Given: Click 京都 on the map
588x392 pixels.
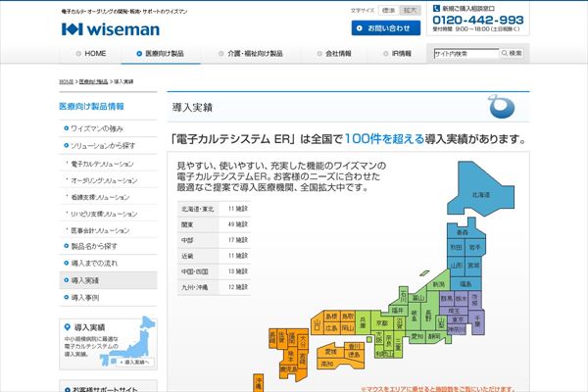Looking at the screenshot, I should point(382,323).
